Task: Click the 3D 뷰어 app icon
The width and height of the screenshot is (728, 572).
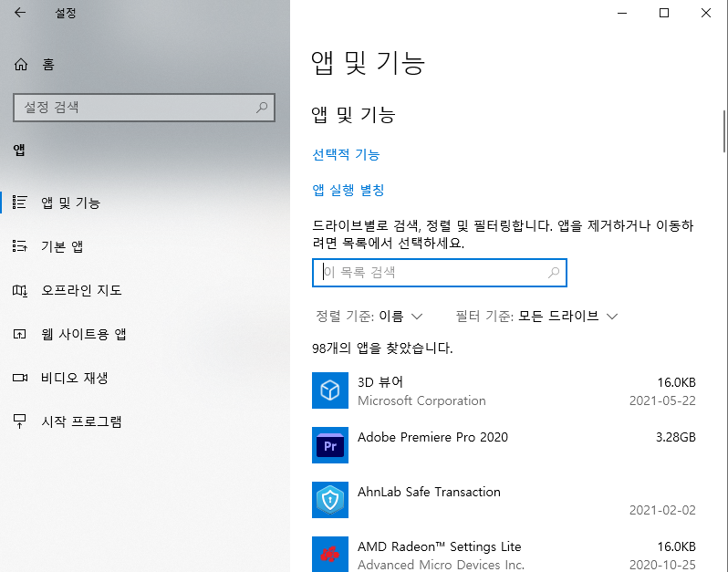Action: [x=330, y=390]
